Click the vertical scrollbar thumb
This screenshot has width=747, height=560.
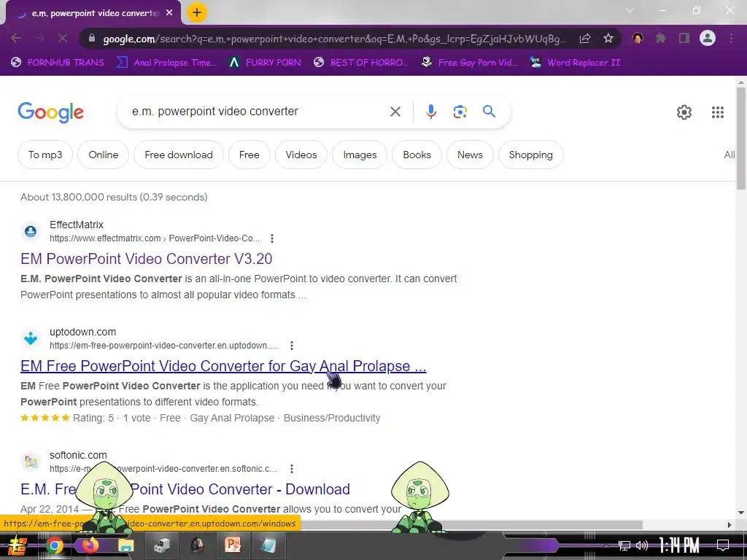(x=741, y=138)
